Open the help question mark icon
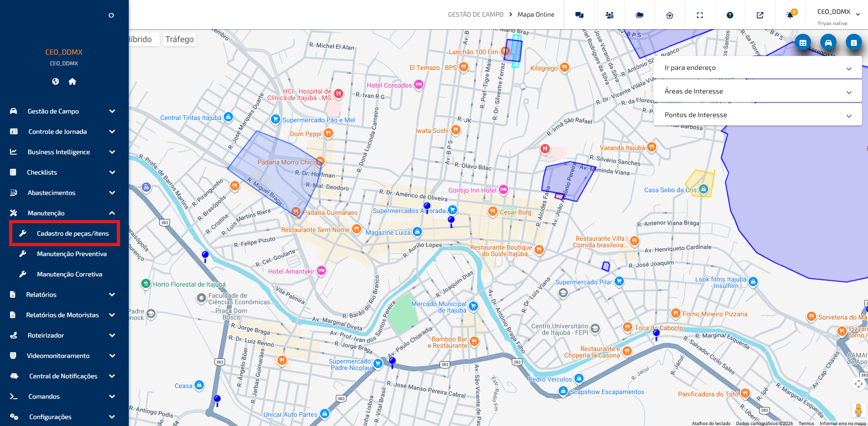The height and width of the screenshot is (426, 868). 730,15
